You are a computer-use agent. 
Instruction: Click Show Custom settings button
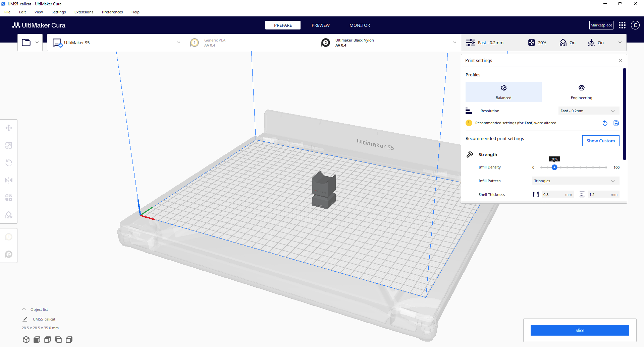pyautogui.click(x=601, y=141)
